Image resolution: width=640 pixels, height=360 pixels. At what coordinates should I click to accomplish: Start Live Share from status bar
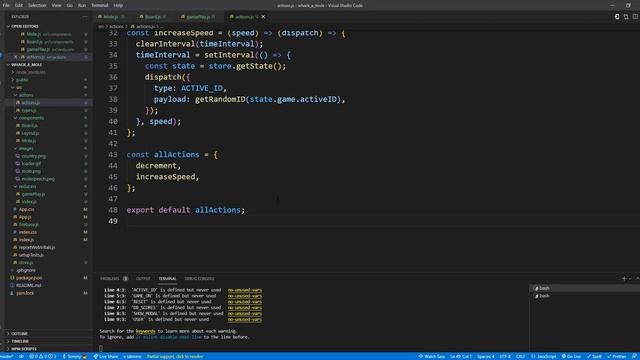click(x=106, y=356)
